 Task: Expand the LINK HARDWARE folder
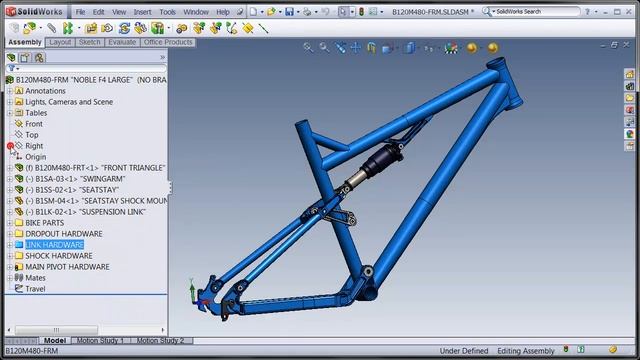click(x=10, y=245)
